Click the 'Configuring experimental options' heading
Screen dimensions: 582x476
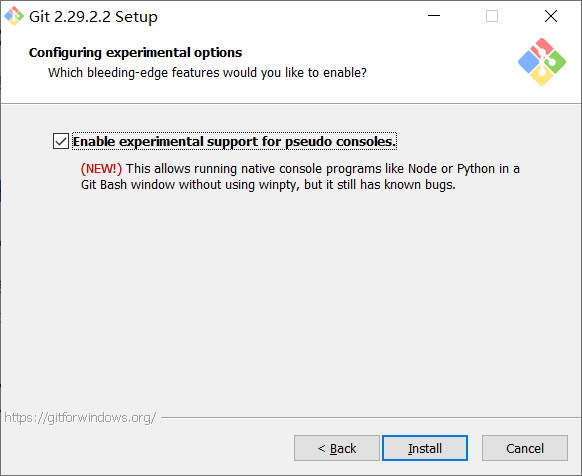135,53
